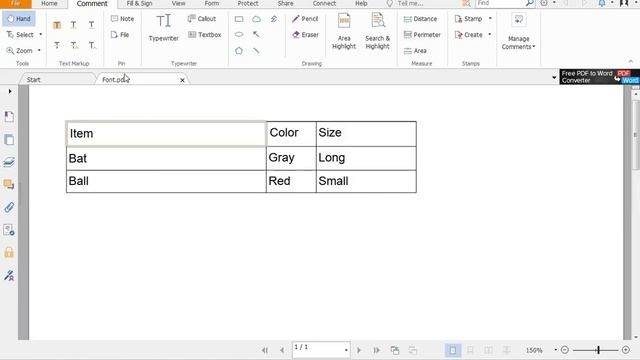Open the Bookmarks side panel
This screenshot has height=360, width=640.
click(9, 117)
